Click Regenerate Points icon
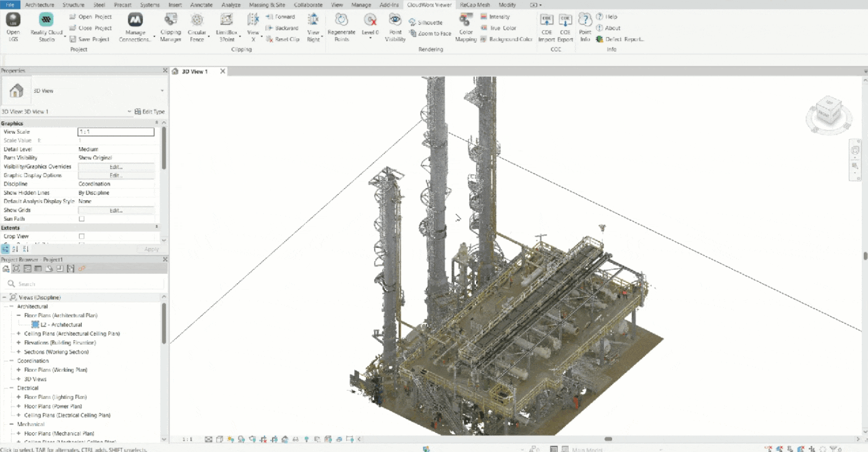Viewport: 868px width, 452px height. pos(341,20)
